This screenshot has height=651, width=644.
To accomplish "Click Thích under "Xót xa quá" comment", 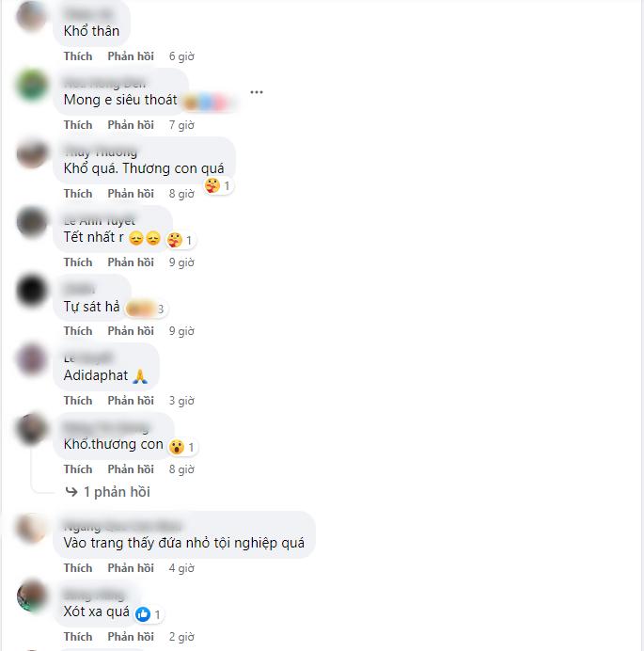I will point(78,637).
